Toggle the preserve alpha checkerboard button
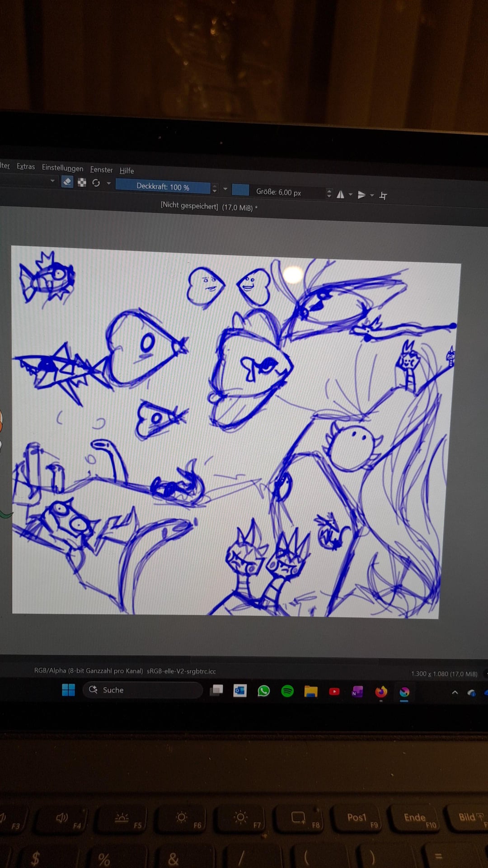 [82, 183]
